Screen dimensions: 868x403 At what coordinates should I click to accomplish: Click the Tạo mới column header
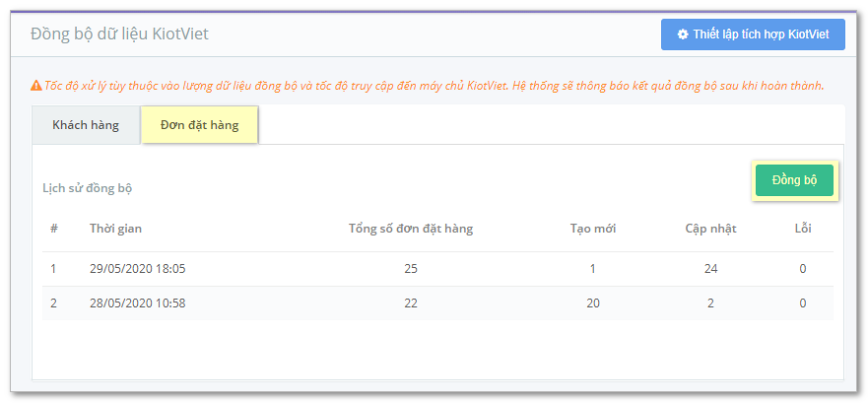[593, 229]
